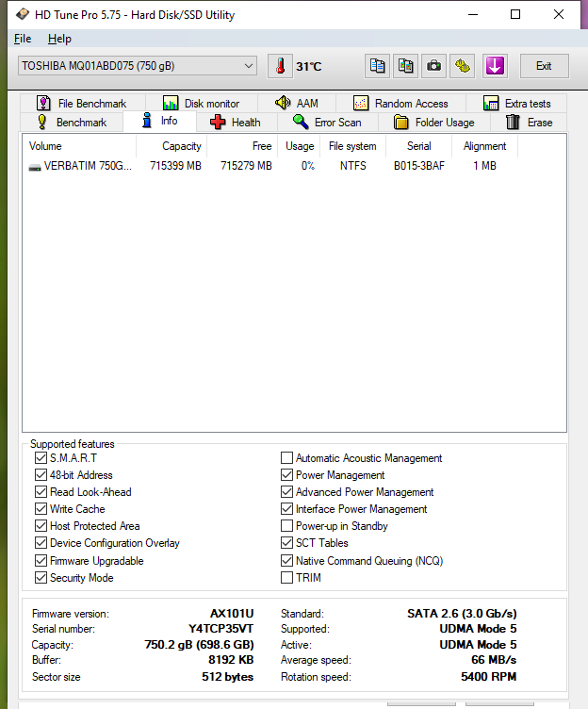Click the Serial column header

(419, 146)
